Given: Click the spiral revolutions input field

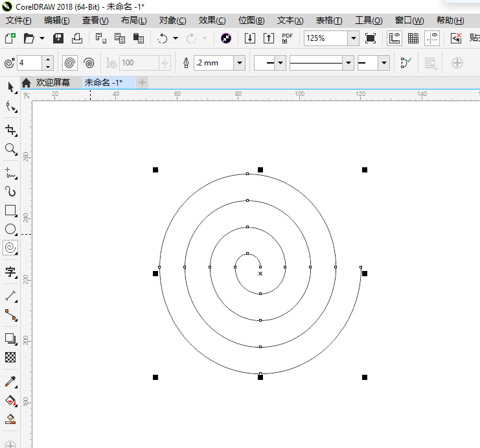Looking at the screenshot, I should click(29, 63).
